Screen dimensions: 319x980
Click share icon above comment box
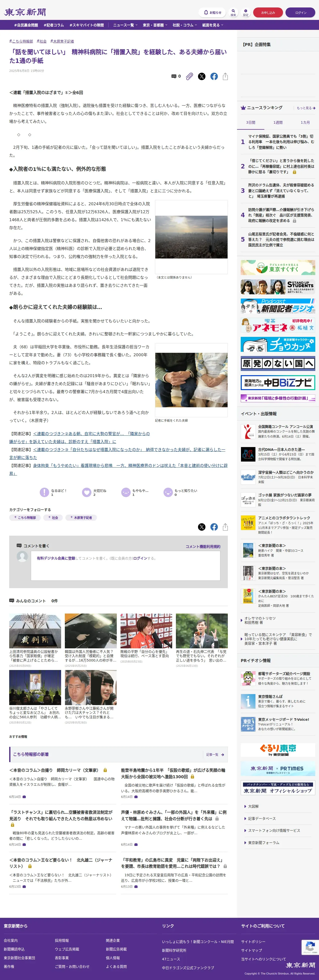225,527
